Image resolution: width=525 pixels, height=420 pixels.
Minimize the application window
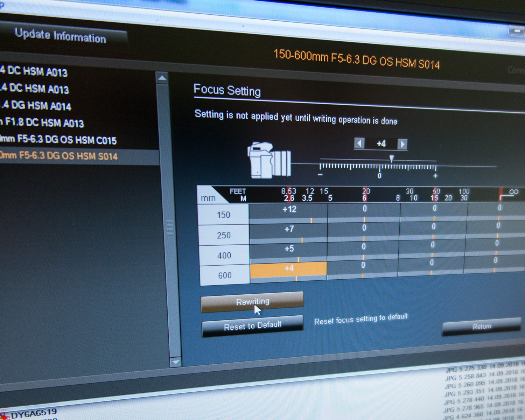point(517,31)
